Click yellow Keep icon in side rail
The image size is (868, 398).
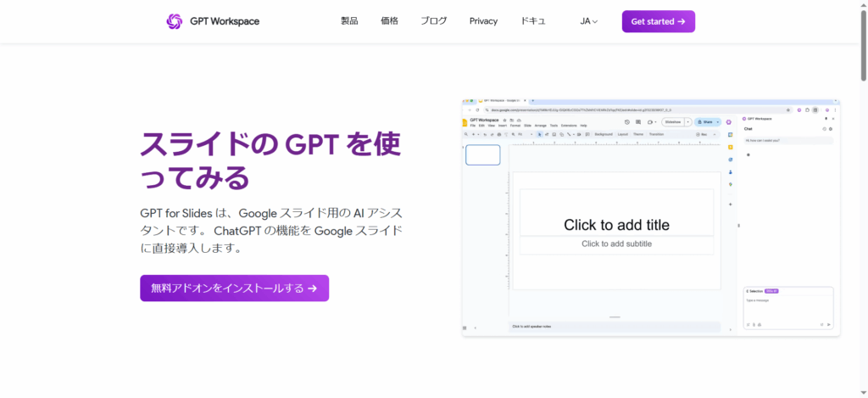click(731, 148)
